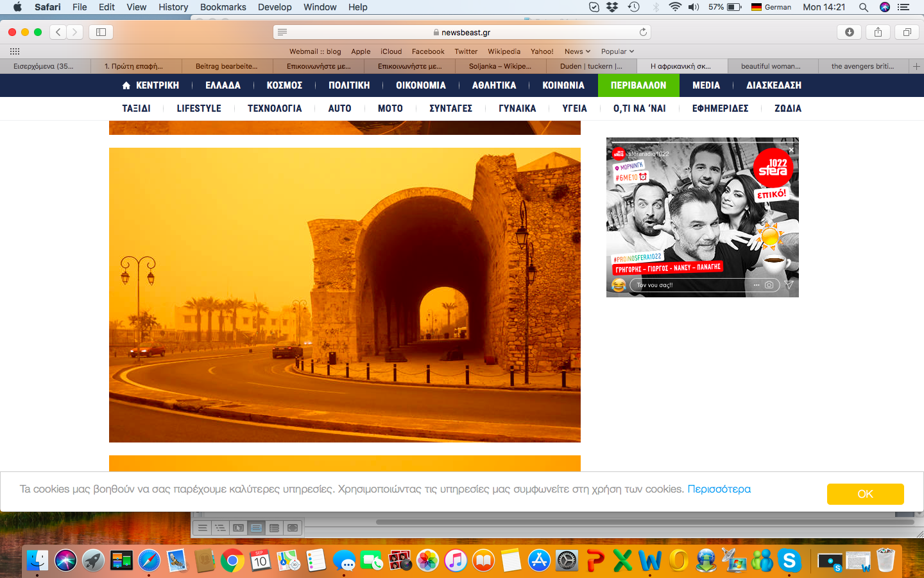The height and width of the screenshot is (578, 924).
Task: Show the all tabs overview
Action: click(x=907, y=32)
